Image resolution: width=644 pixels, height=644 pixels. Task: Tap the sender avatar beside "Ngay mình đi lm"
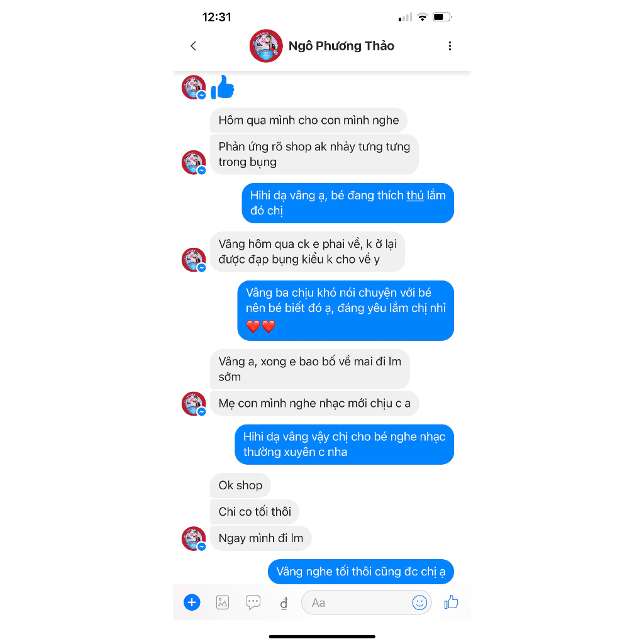tap(194, 538)
